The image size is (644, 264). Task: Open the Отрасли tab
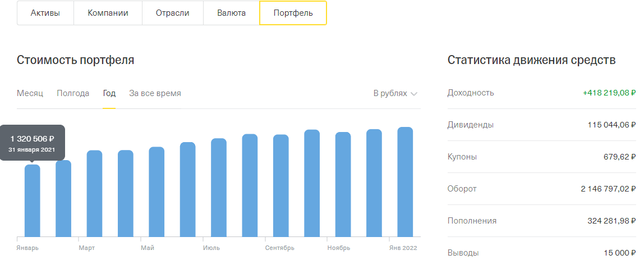click(x=173, y=13)
